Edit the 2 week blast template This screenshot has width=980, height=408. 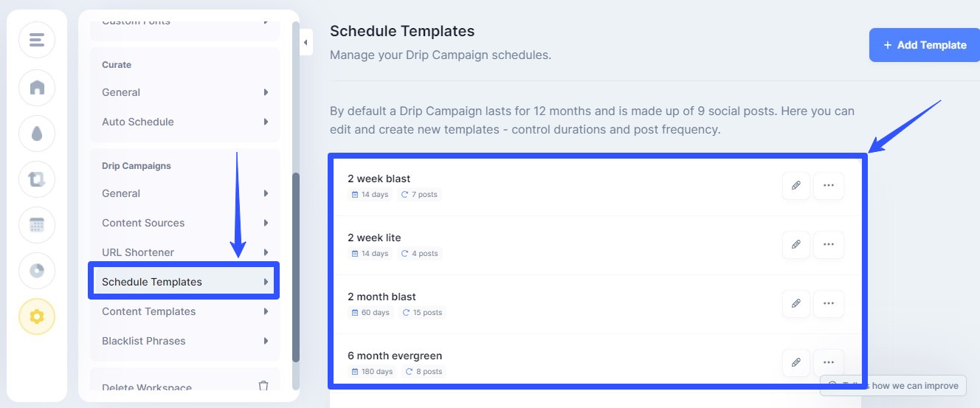(x=796, y=186)
